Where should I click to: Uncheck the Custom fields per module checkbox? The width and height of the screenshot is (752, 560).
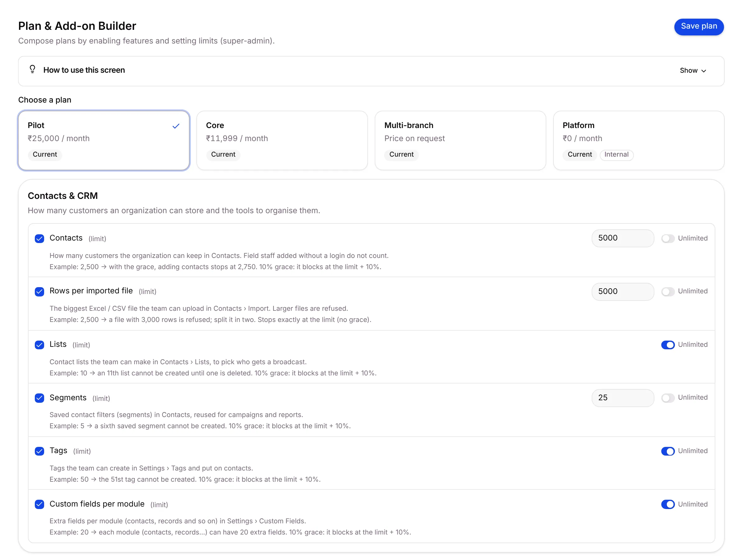click(x=39, y=504)
